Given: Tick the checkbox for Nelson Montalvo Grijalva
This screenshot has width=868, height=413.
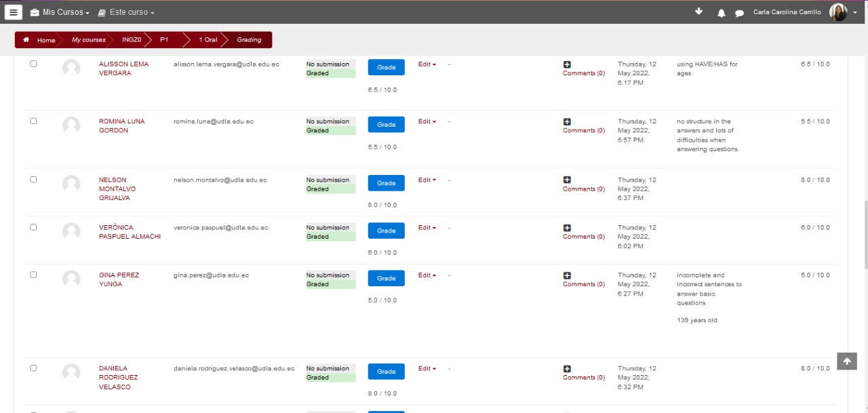Looking at the screenshot, I should click(x=33, y=180).
